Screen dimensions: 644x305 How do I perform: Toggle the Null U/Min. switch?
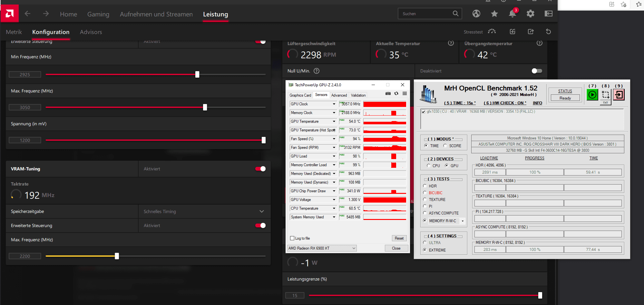[537, 71]
